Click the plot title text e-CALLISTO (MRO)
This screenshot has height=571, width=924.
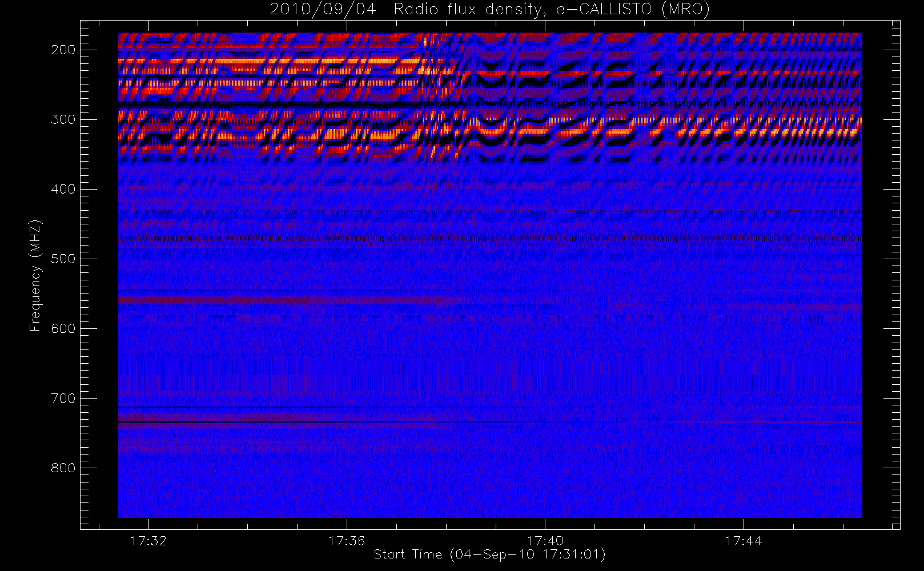tap(633, 10)
